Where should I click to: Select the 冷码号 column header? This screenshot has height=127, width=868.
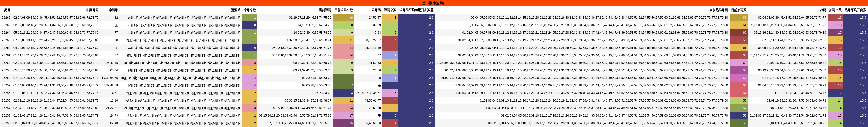coord(113,10)
